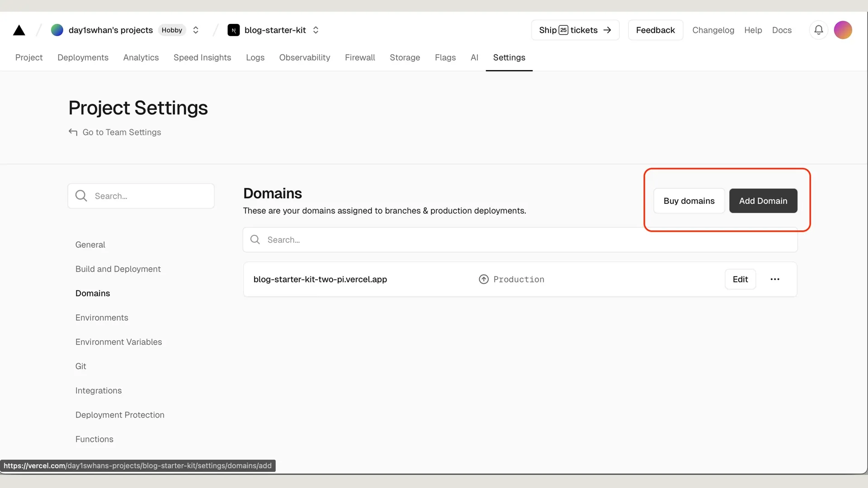Click the Ship 25 tickets button

pyautogui.click(x=575, y=30)
